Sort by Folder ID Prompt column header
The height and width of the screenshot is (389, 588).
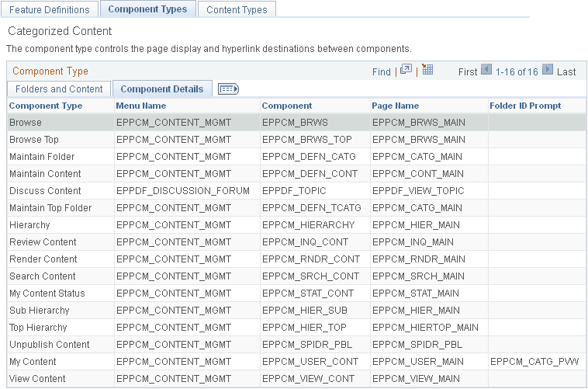tap(525, 106)
